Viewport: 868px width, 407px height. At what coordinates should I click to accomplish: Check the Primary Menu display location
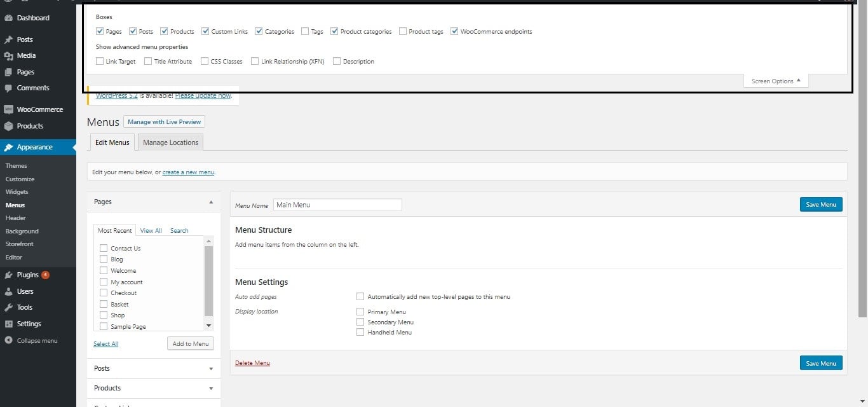click(360, 312)
